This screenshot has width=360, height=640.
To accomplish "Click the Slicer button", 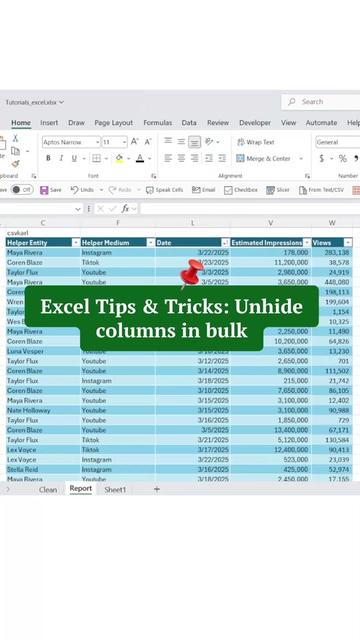I will coord(278,190).
